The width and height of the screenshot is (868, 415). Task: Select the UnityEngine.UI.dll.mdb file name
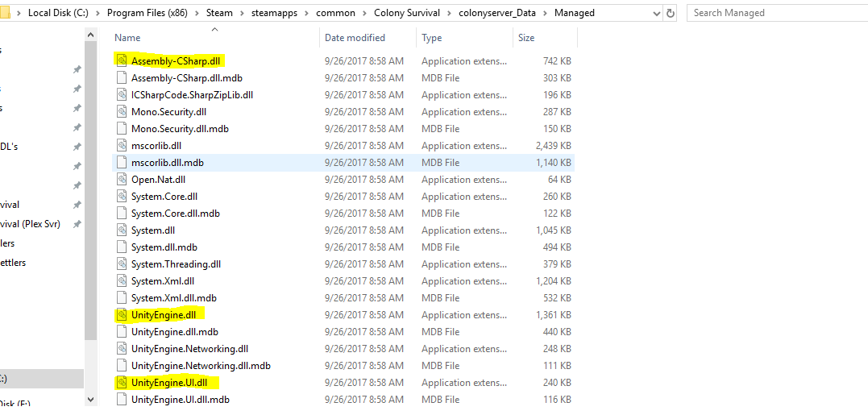pyautogui.click(x=181, y=400)
